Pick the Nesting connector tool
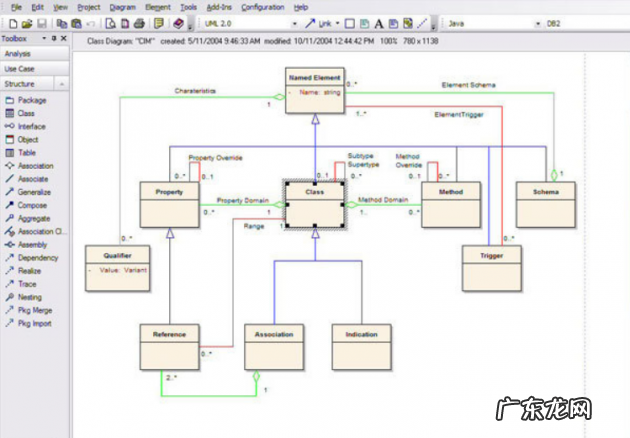Viewport: 630px width, 438px height. [x=30, y=297]
